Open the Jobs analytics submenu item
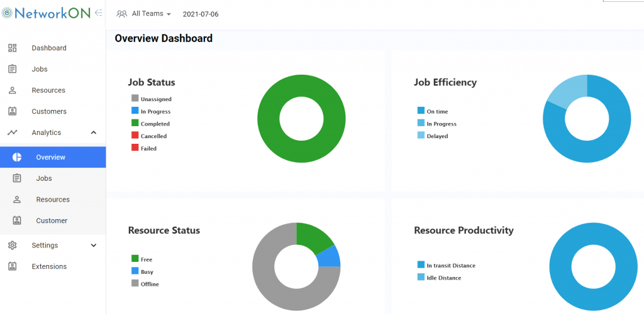This screenshot has width=644, height=314. (43, 178)
